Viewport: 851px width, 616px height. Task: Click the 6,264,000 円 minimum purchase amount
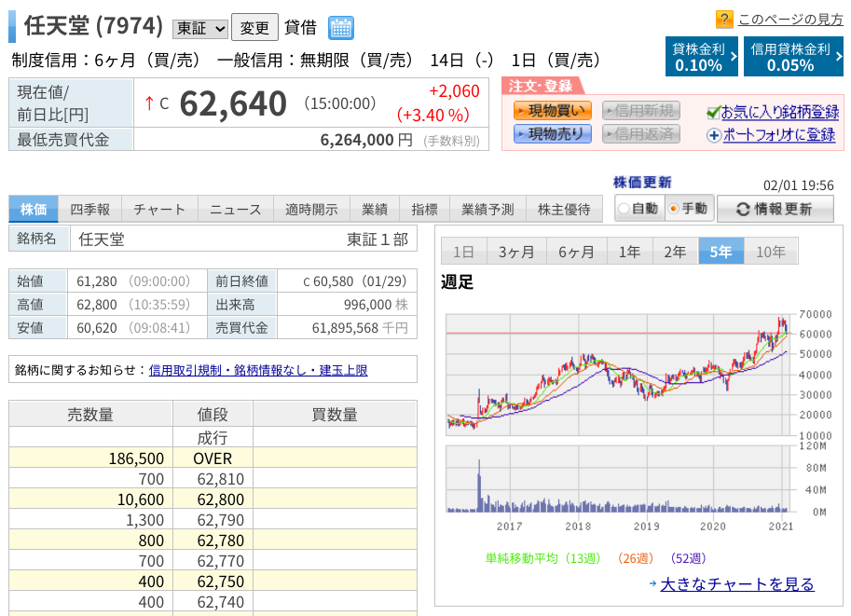[x=366, y=140]
